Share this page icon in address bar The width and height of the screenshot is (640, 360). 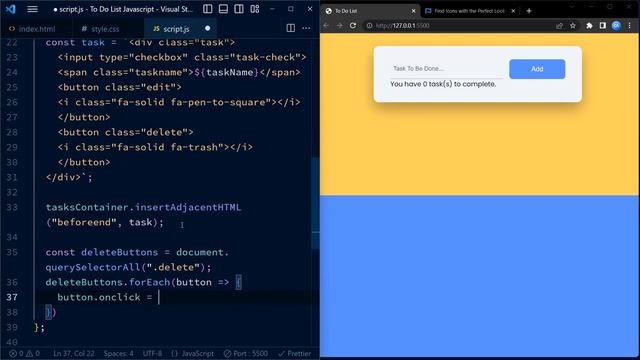click(x=559, y=26)
